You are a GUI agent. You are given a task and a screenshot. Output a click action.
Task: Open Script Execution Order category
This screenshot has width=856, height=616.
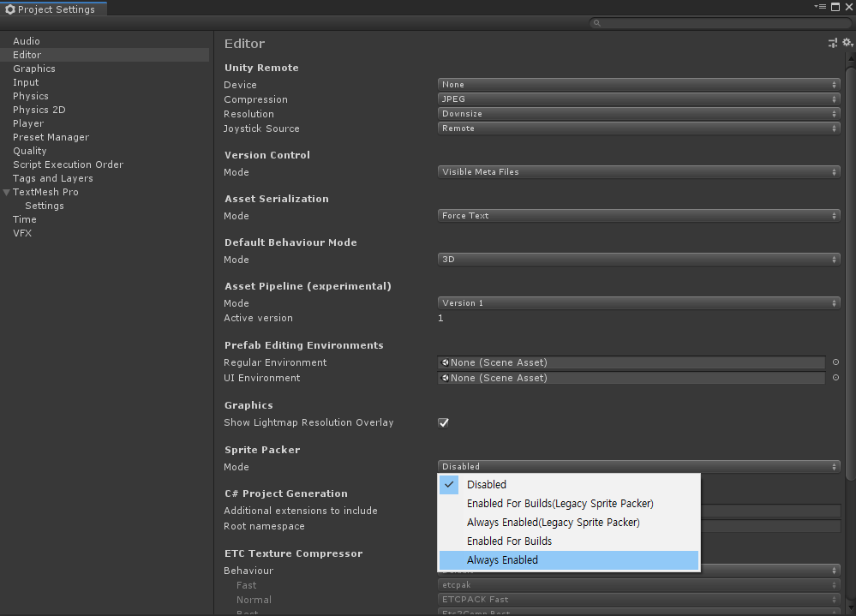[105, 164]
